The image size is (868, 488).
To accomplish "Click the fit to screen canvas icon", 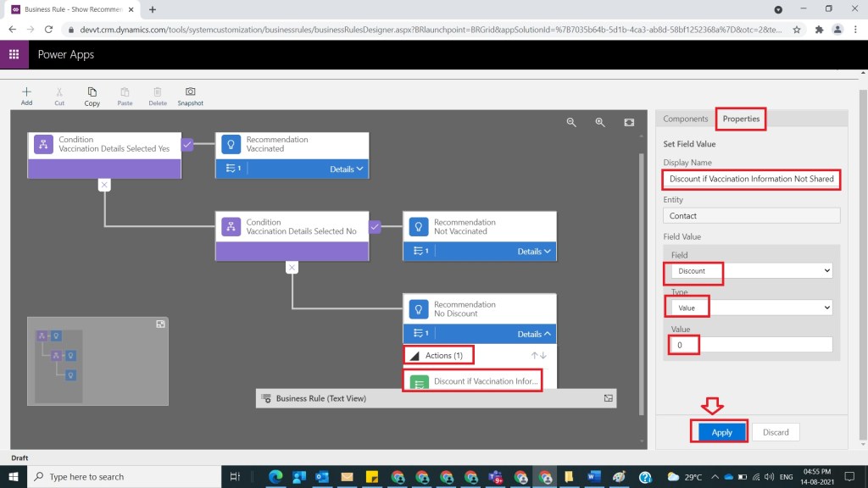I will coord(629,122).
